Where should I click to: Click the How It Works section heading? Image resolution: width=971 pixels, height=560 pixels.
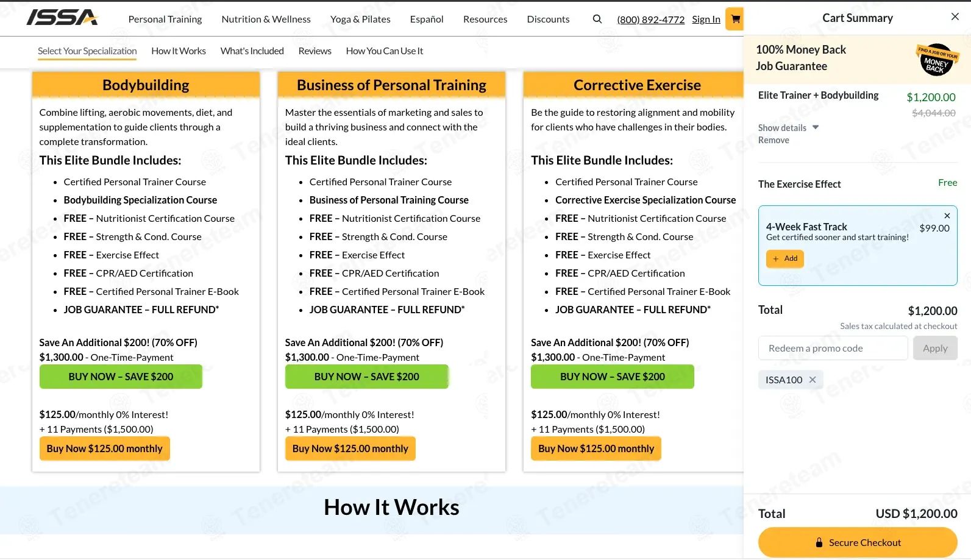click(x=391, y=507)
